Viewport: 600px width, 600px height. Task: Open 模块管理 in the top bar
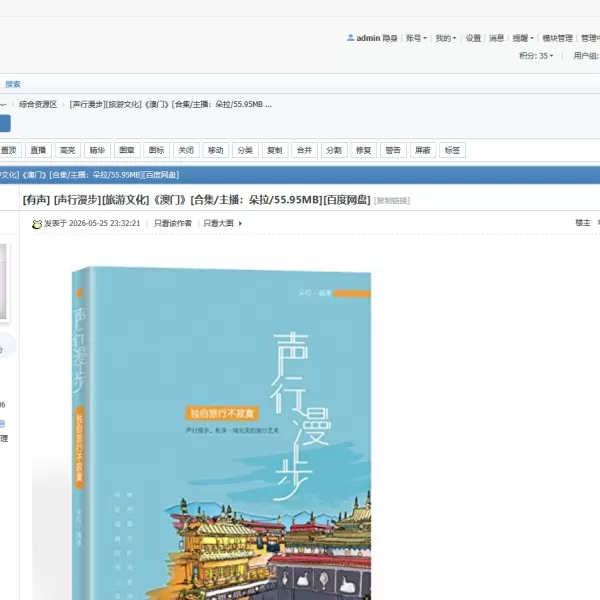point(558,38)
